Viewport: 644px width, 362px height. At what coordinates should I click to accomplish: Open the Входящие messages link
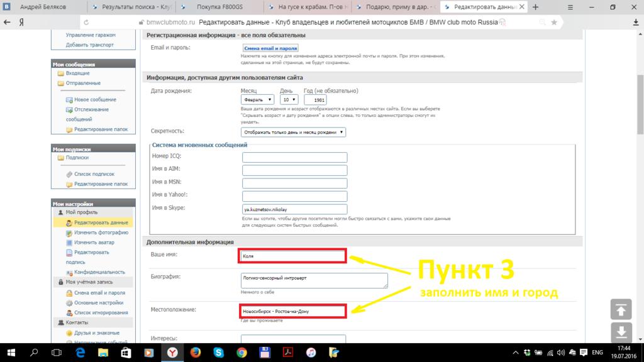pyautogui.click(x=78, y=74)
